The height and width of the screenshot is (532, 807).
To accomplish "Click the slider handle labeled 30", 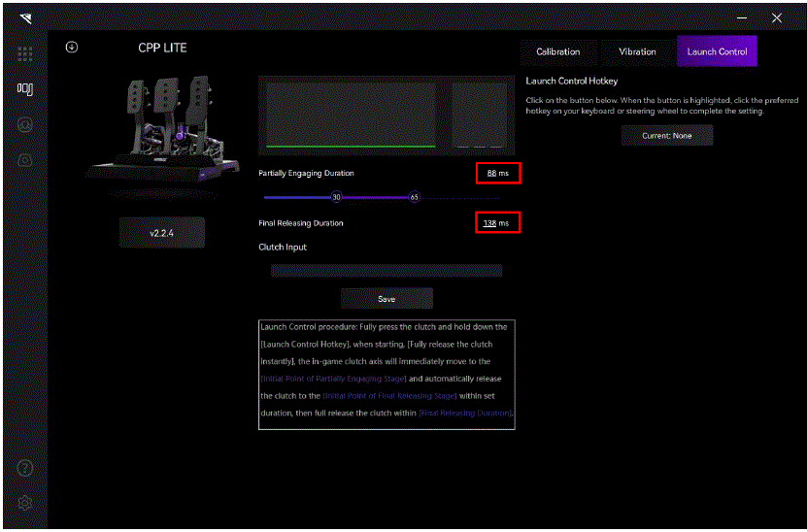I will (x=336, y=197).
